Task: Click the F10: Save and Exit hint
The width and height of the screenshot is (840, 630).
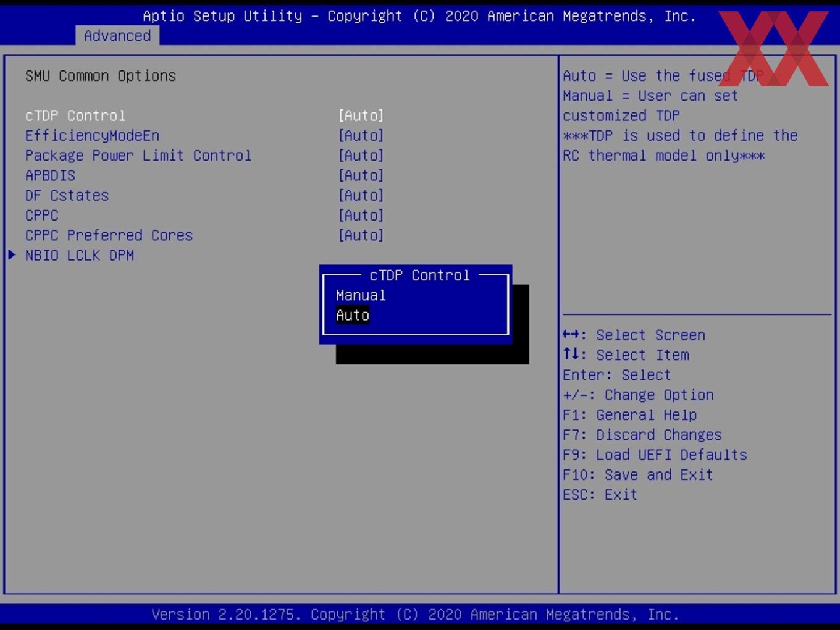Action: (x=638, y=474)
